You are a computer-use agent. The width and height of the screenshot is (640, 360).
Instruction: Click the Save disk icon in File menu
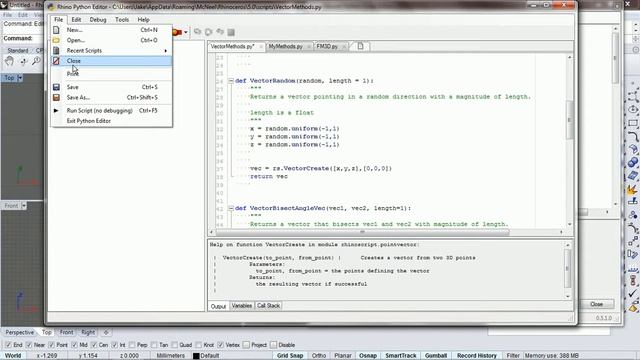coord(56,87)
